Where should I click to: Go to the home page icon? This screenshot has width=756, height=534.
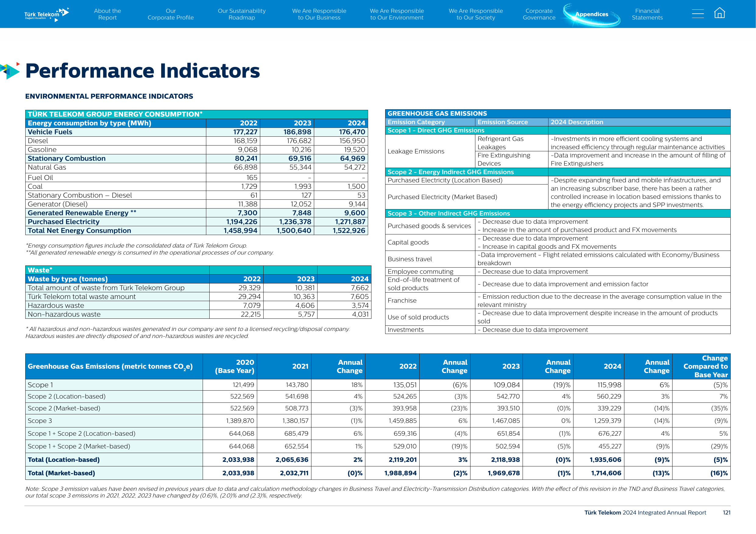[719, 13]
